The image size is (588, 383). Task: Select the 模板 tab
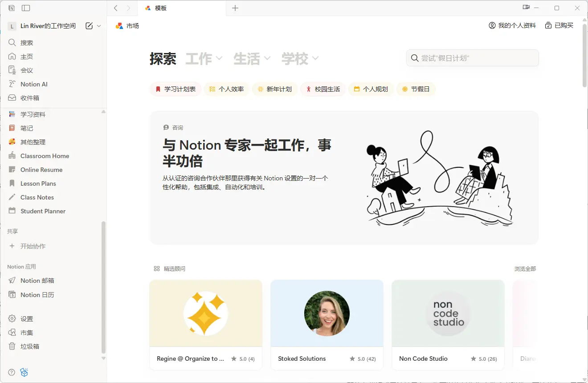(x=182, y=8)
